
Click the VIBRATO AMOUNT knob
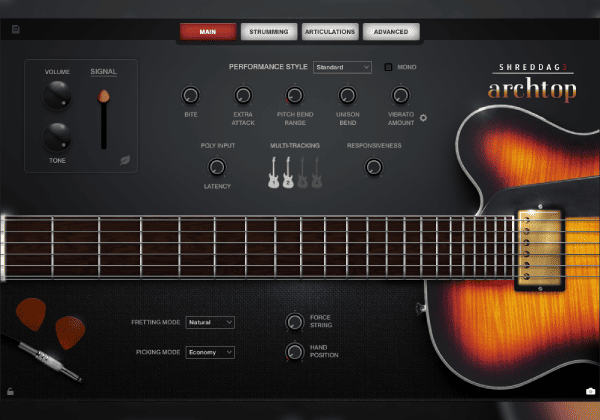(401, 95)
